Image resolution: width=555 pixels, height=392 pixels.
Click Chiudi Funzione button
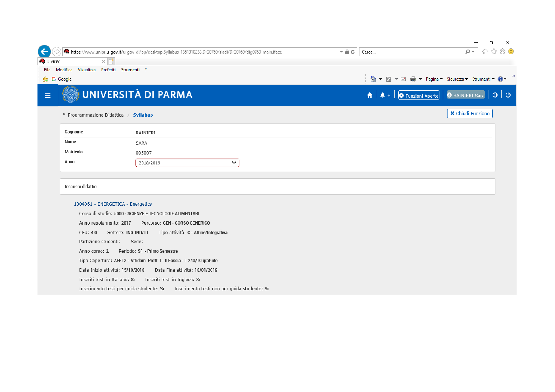click(x=470, y=114)
